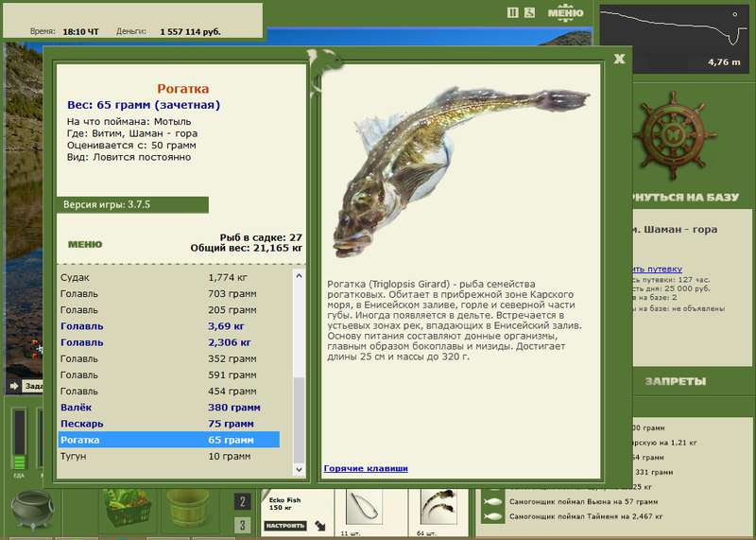Click fish icon beside Тайменя 2,467 кг news
Viewport: 756px width, 540px height.
tap(492, 517)
